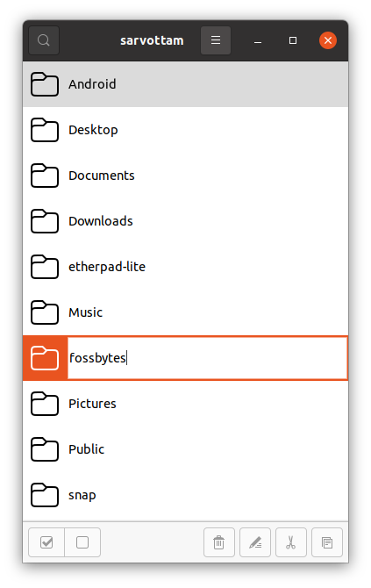Click the search magnifier icon
Viewport: 371px width, 588px height.
click(x=44, y=40)
